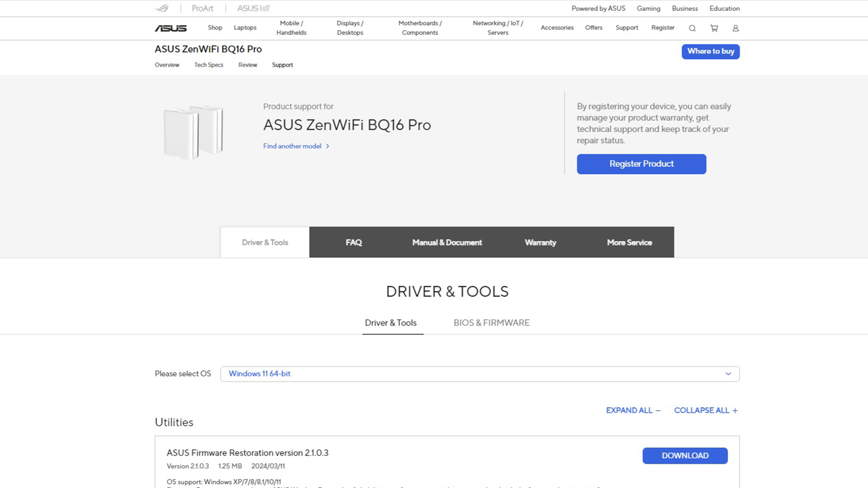Open the search magnifier icon
Screen dimensions: 868x488
point(692,28)
